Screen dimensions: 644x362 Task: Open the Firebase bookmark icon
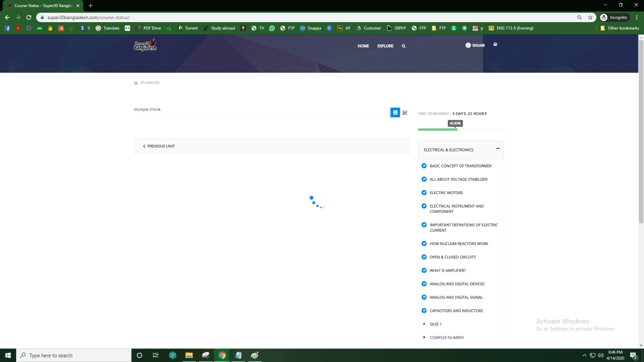tap(50, 28)
